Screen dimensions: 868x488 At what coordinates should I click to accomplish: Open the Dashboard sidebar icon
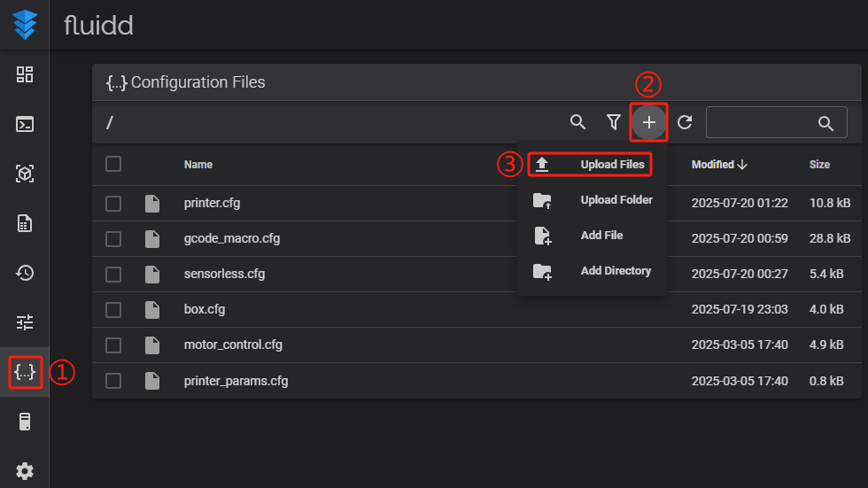pyautogui.click(x=25, y=74)
